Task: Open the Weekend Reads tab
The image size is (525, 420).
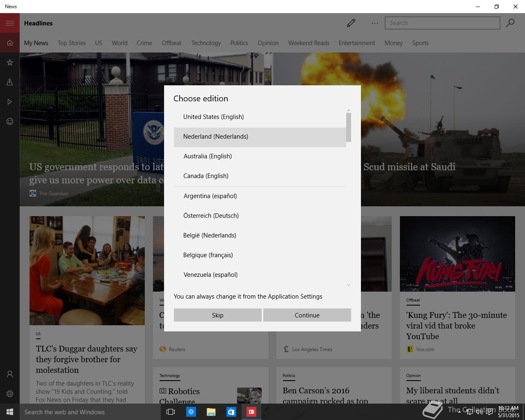Action: [x=309, y=43]
